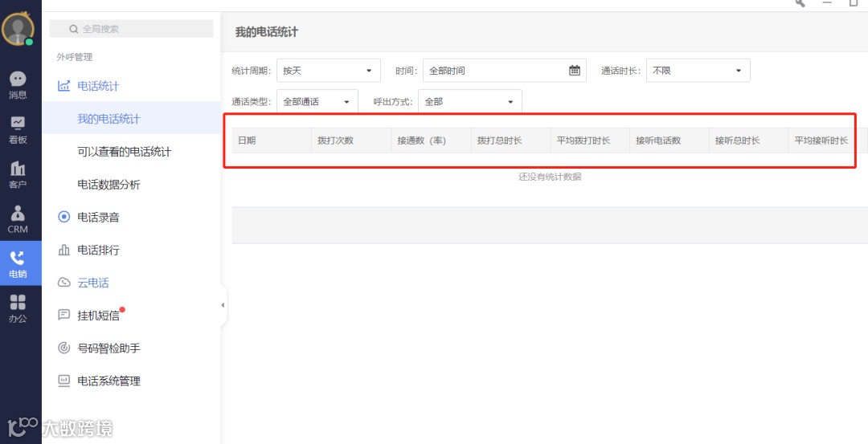The image size is (868, 444).
Task: Click the 云电话 cloud phone icon
Action: click(x=64, y=283)
